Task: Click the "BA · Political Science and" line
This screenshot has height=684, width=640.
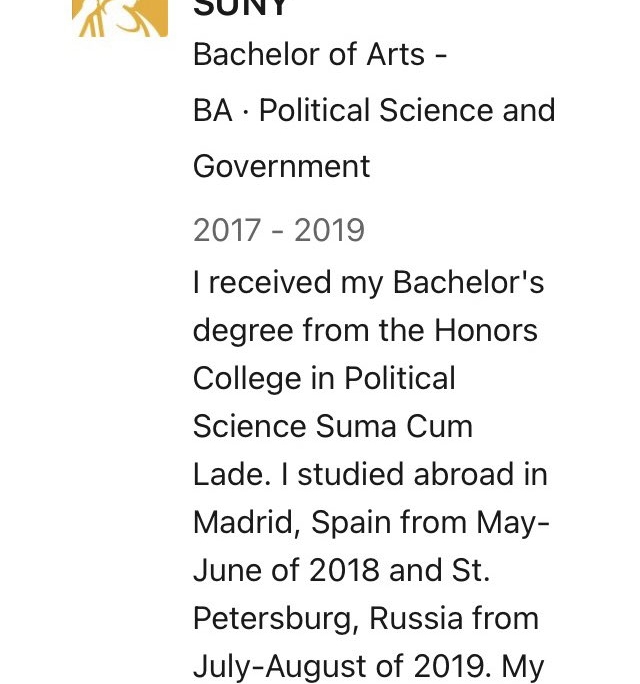Action: [x=374, y=110]
